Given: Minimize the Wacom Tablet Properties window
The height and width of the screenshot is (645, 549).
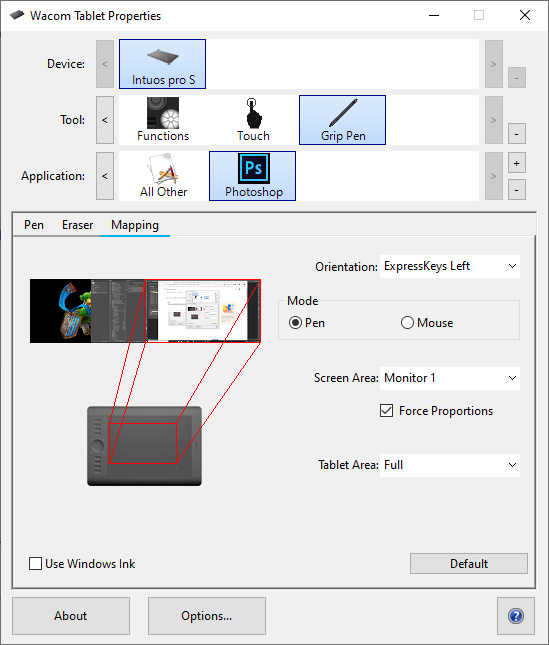Looking at the screenshot, I should (434, 16).
